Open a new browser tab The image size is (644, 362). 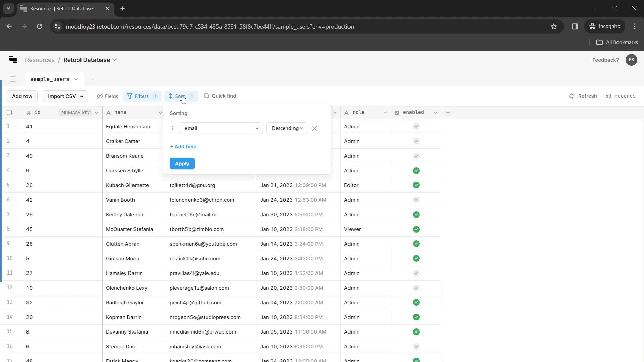122,8
